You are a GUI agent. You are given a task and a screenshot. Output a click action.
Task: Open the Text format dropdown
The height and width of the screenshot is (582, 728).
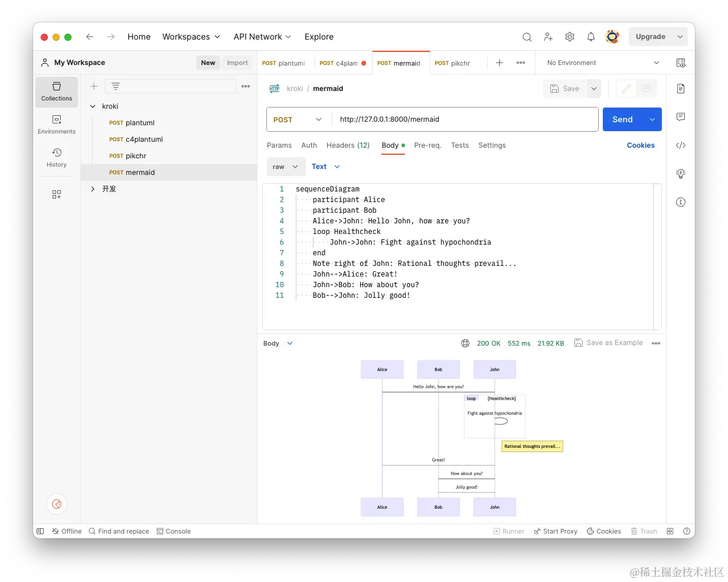pyautogui.click(x=326, y=167)
